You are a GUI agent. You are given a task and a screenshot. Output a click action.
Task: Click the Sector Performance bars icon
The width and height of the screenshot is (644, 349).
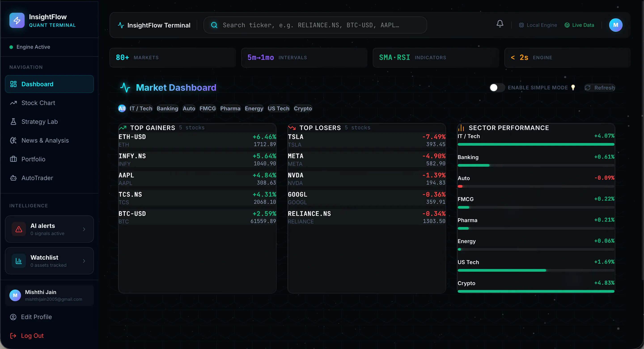pyautogui.click(x=461, y=128)
